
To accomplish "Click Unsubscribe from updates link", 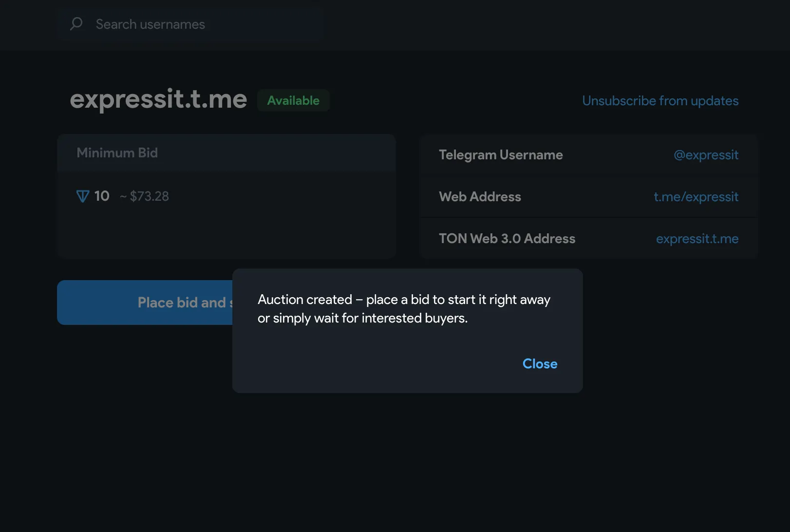I will point(660,101).
